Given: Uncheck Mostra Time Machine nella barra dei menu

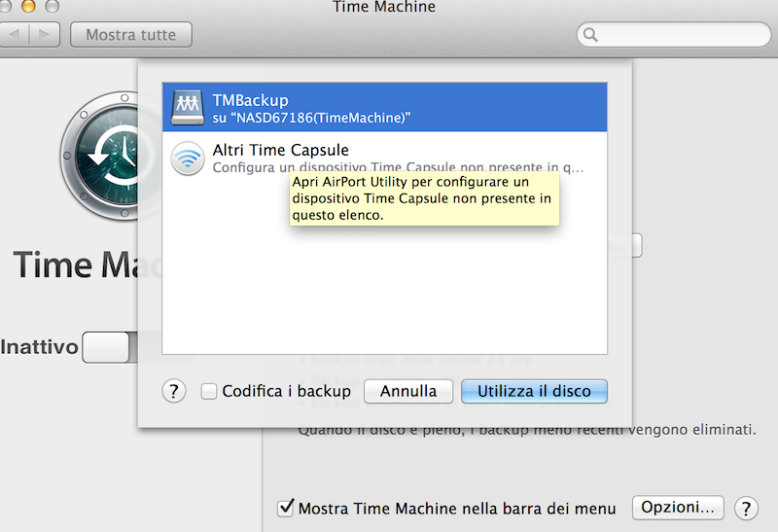Looking at the screenshot, I should click(286, 508).
